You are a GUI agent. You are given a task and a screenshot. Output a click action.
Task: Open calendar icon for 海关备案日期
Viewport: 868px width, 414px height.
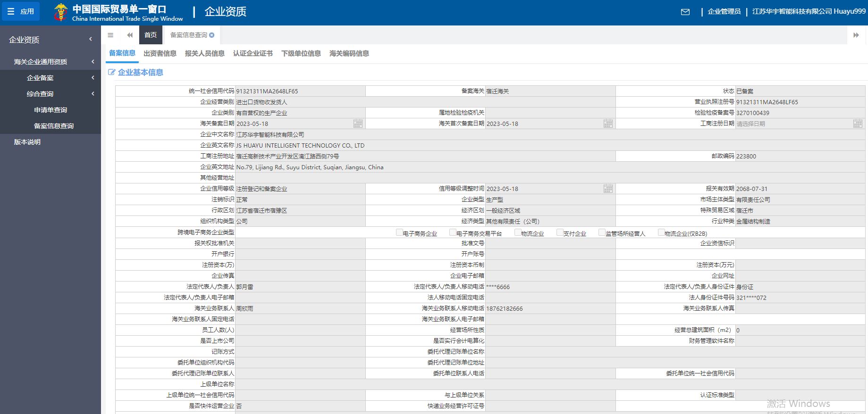coord(358,124)
